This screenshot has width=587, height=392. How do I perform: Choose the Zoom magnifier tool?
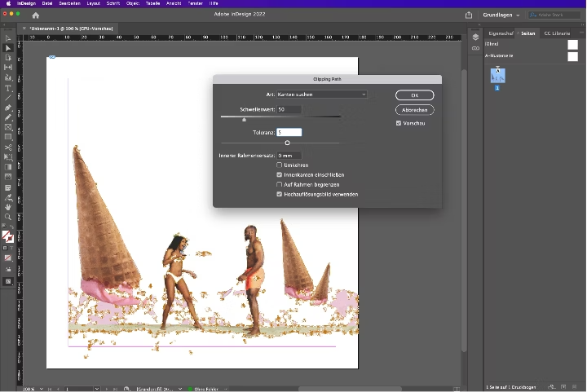(x=8, y=217)
